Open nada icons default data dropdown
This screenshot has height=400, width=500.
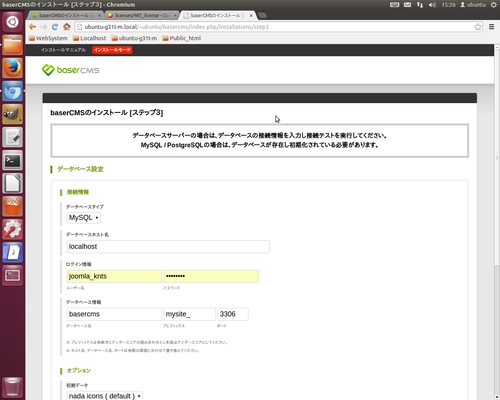coord(105,396)
